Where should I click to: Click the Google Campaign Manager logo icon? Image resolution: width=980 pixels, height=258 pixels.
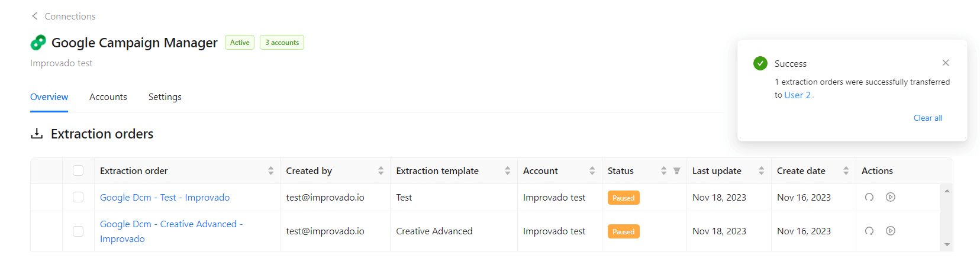coord(38,43)
